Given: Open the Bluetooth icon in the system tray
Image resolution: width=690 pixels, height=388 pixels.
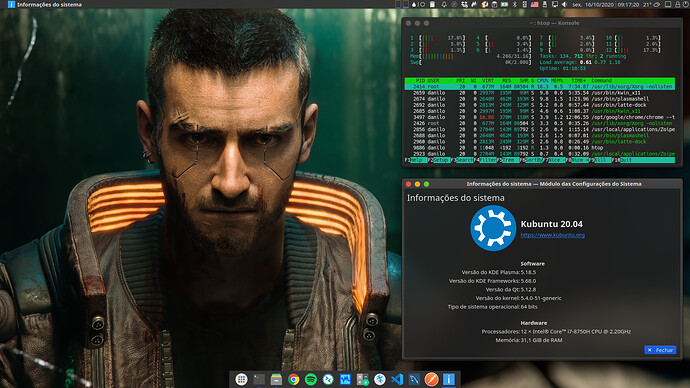Looking at the screenshot, I should click(x=515, y=4).
